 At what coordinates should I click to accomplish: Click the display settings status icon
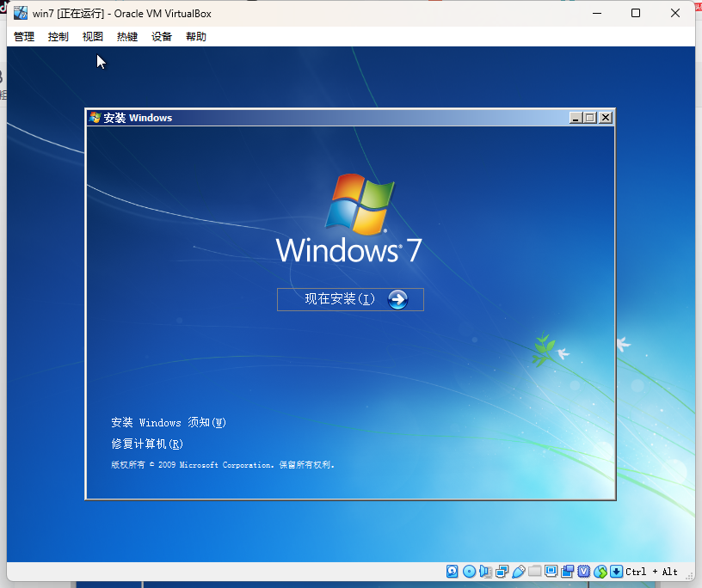point(550,572)
